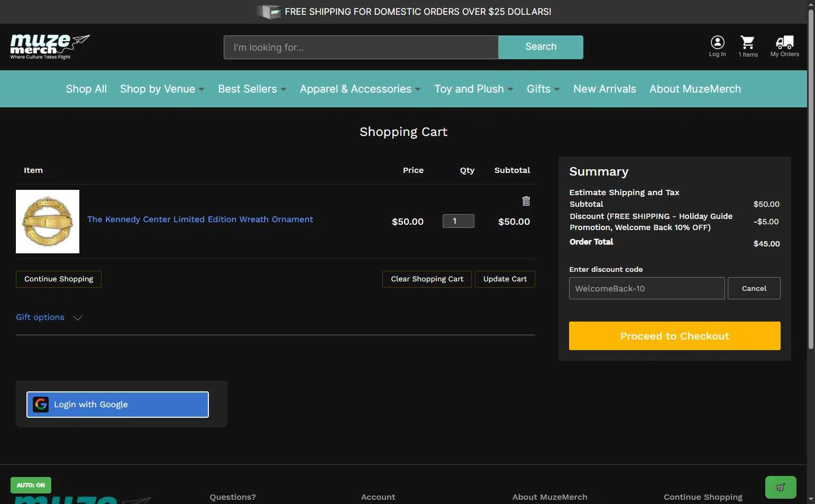Screen dimensions: 815x504
Task: Open About MuzeMerch in the navigation bar
Action: tap(695, 89)
